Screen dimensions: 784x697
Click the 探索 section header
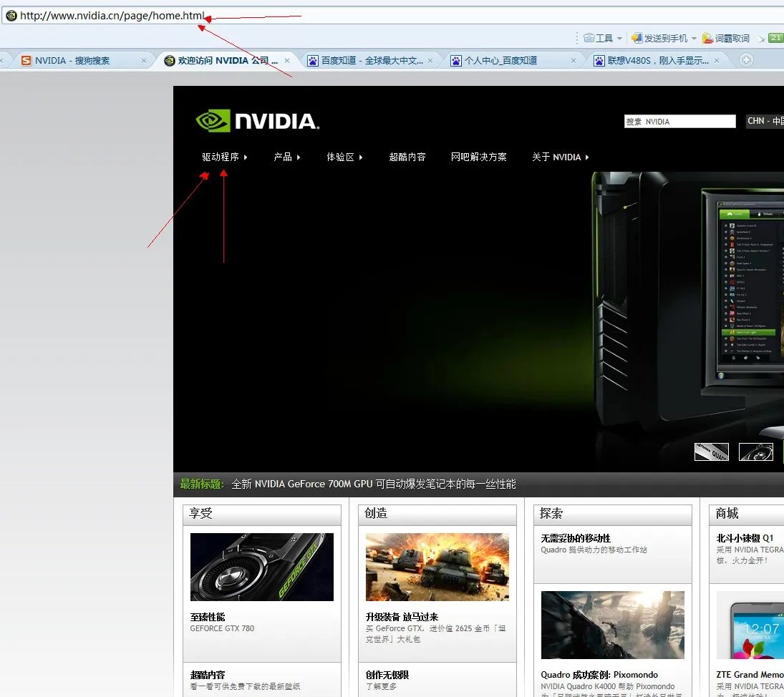[x=613, y=514]
